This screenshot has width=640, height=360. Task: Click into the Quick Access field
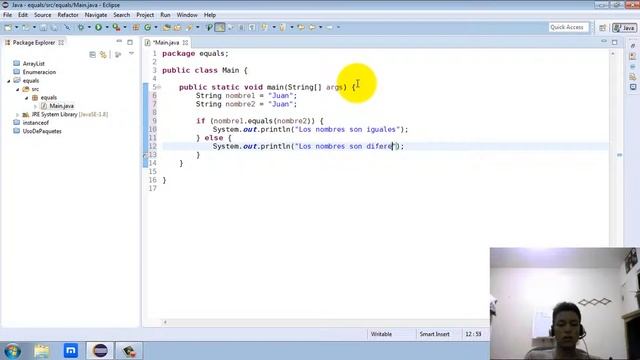point(569,27)
